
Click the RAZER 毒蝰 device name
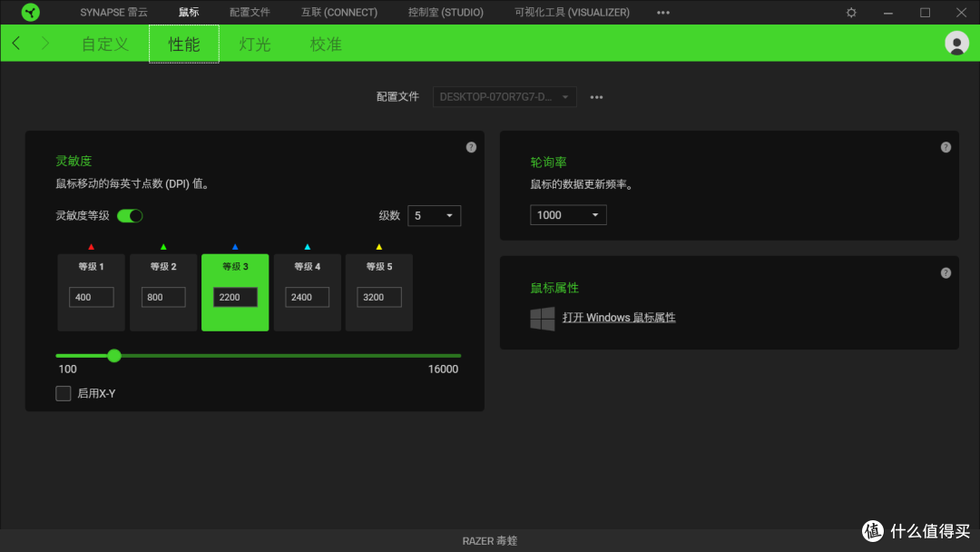(489, 541)
